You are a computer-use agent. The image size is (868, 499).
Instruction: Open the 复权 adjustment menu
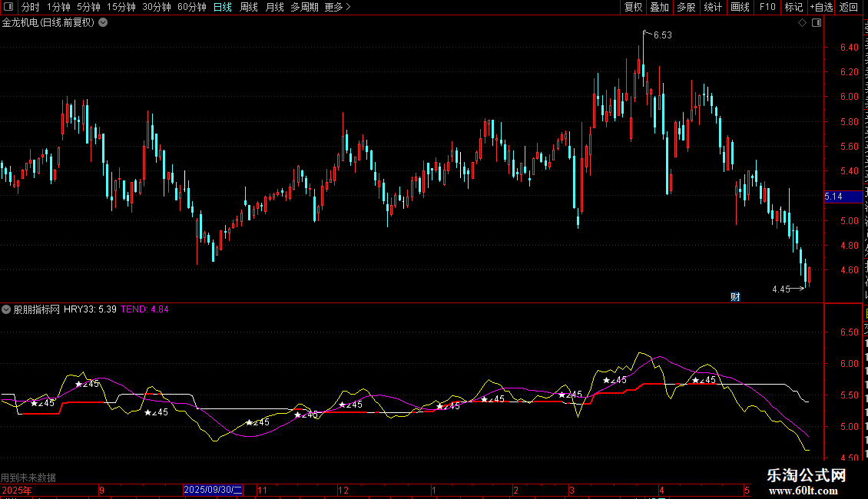pos(633,7)
